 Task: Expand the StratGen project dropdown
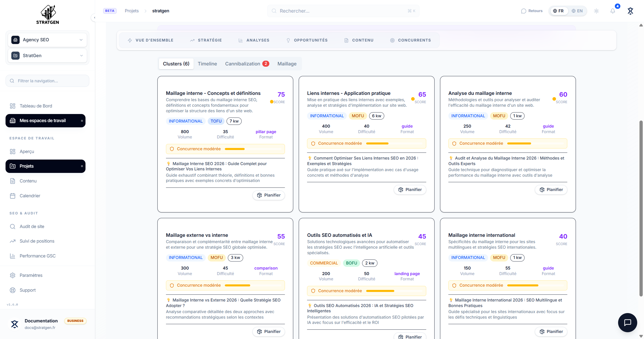[47, 56]
